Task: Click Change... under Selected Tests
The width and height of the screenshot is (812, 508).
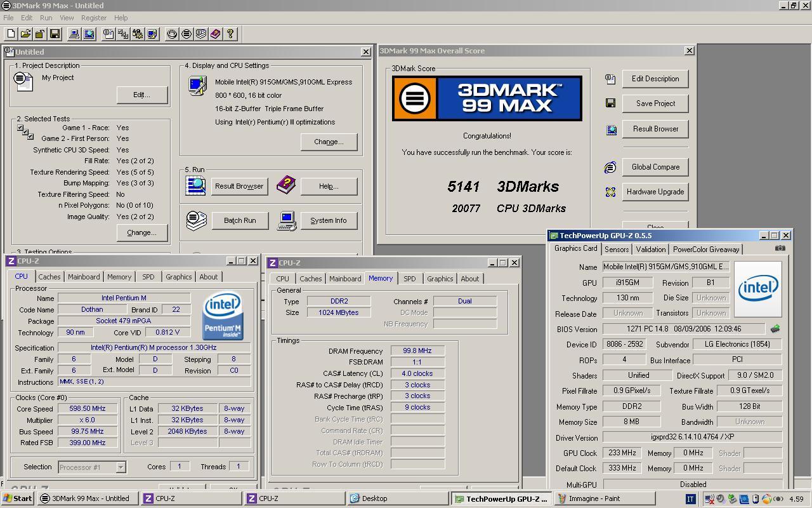Action: [x=141, y=232]
